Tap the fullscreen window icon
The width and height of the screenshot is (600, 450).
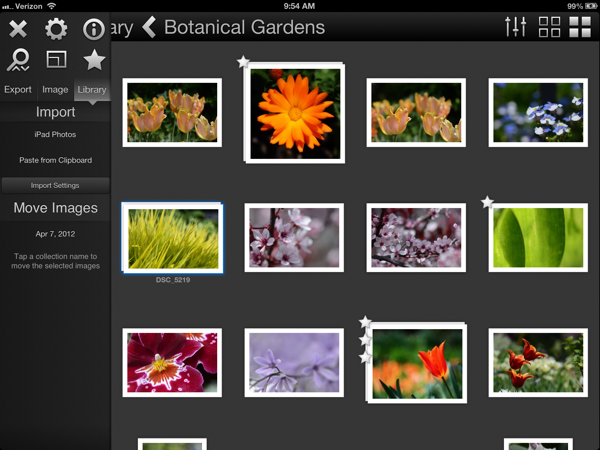click(56, 60)
